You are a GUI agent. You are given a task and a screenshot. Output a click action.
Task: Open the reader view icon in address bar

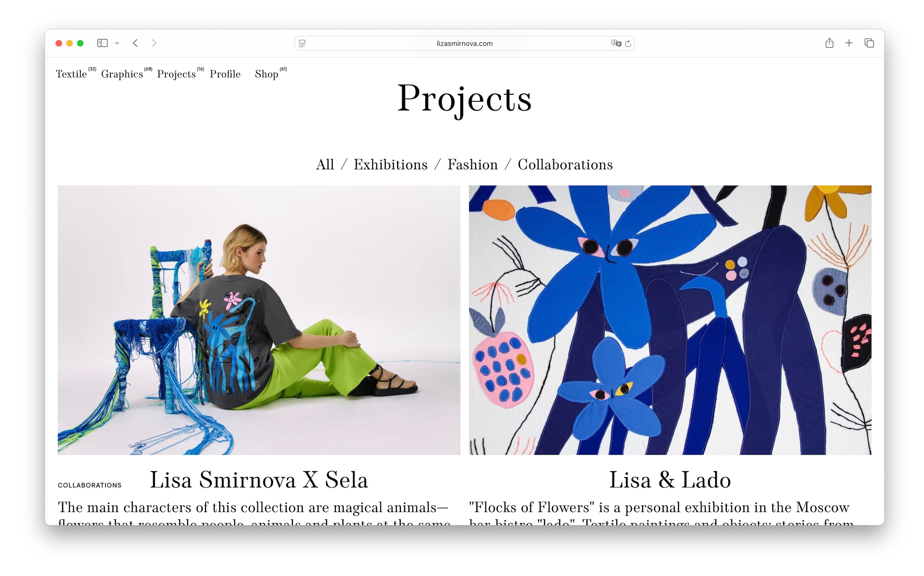(x=302, y=43)
